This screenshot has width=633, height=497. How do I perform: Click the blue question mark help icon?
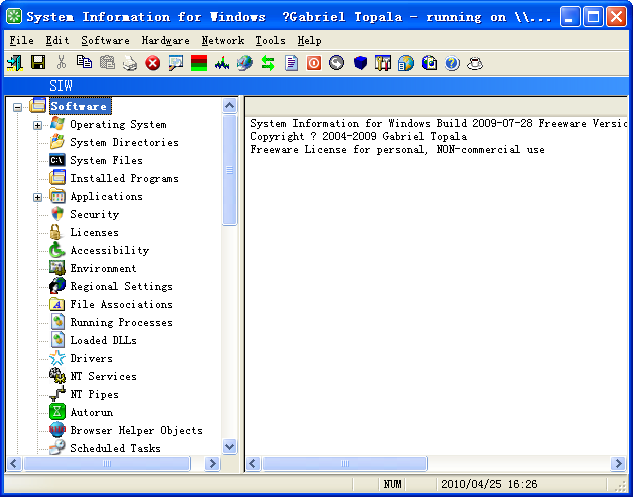[452, 63]
